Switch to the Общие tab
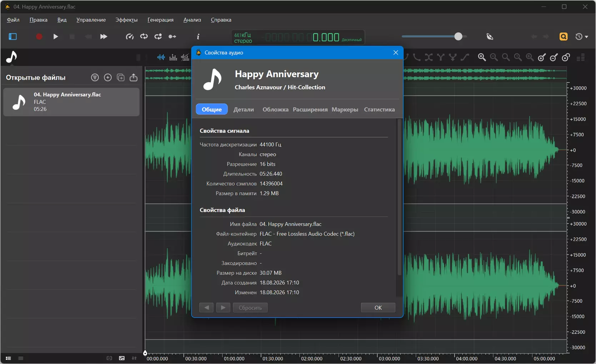 point(212,110)
